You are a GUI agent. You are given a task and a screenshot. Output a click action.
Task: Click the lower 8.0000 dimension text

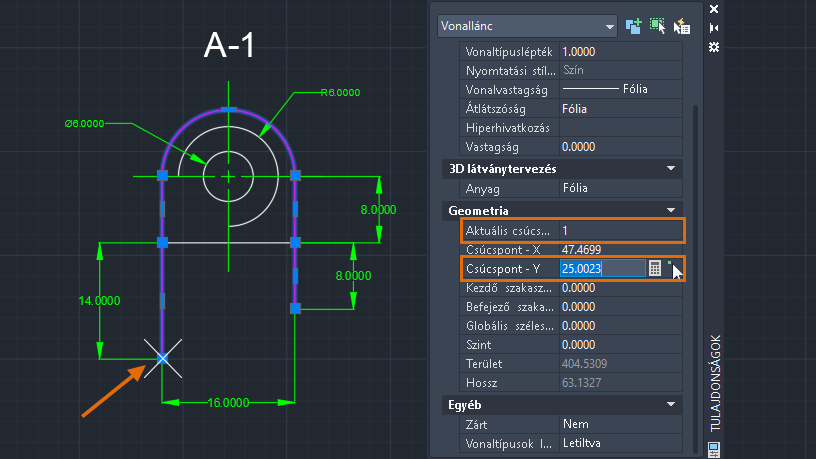[x=353, y=276]
